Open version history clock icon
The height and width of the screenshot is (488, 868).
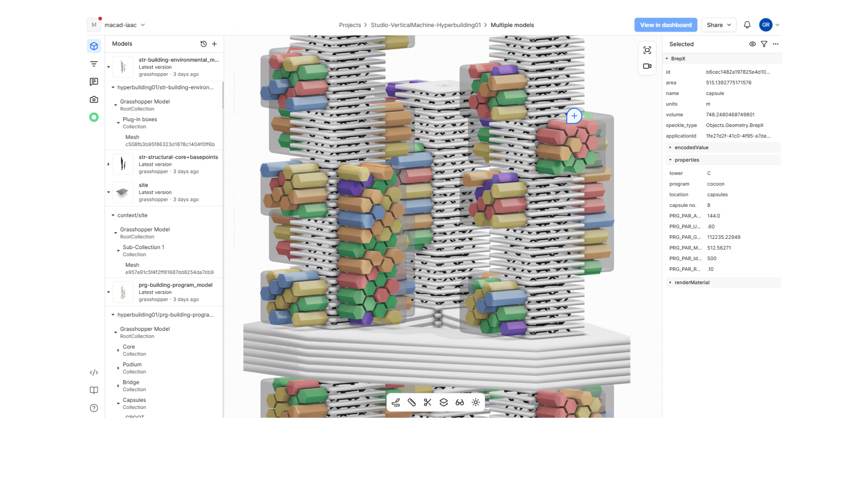tap(203, 44)
